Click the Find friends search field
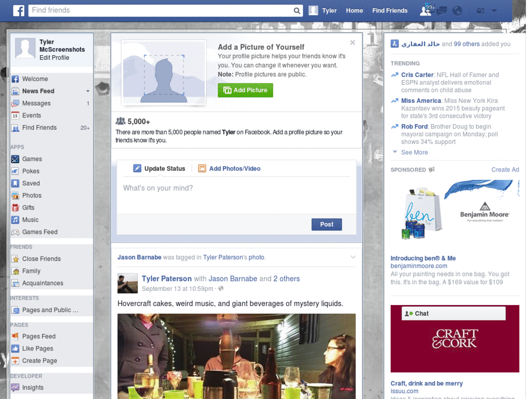Image resolution: width=532 pixels, height=399 pixels. pos(161,10)
